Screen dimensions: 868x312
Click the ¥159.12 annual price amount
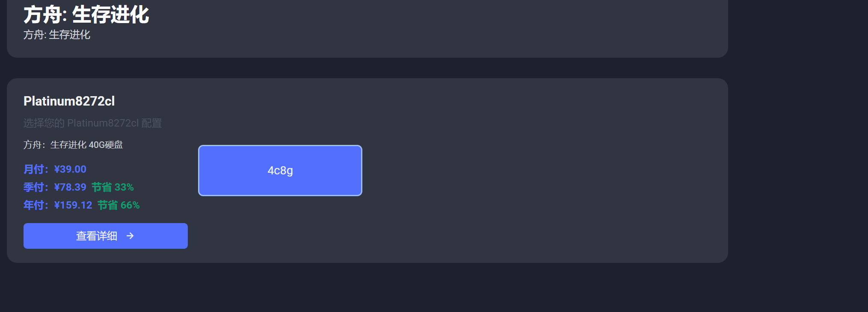[73, 205]
